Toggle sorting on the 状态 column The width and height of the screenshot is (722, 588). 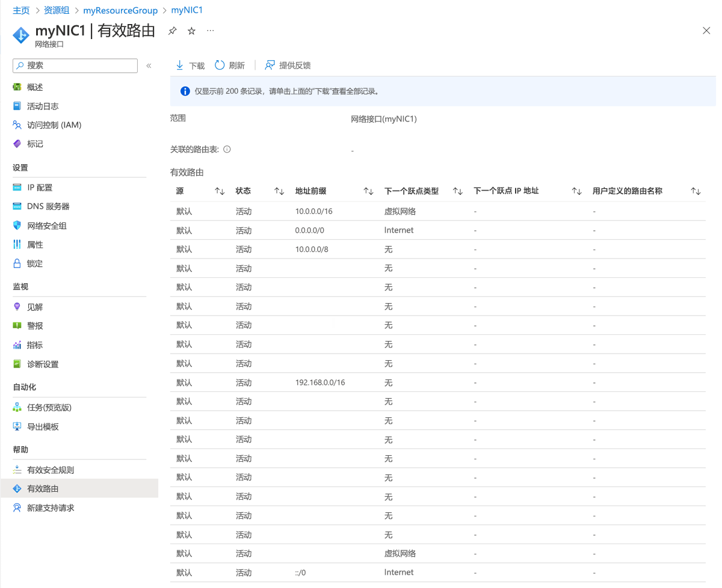click(x=278, y=191)
